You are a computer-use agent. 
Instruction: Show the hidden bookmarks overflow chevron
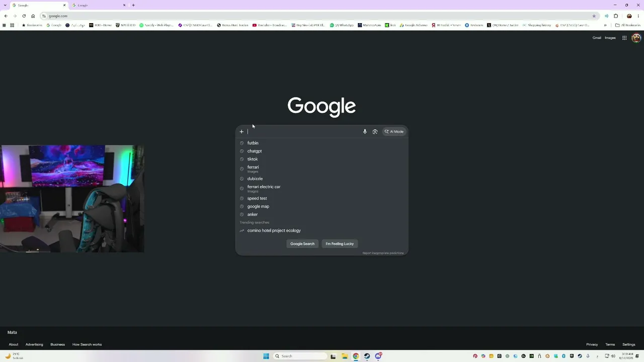coord(605,25)
